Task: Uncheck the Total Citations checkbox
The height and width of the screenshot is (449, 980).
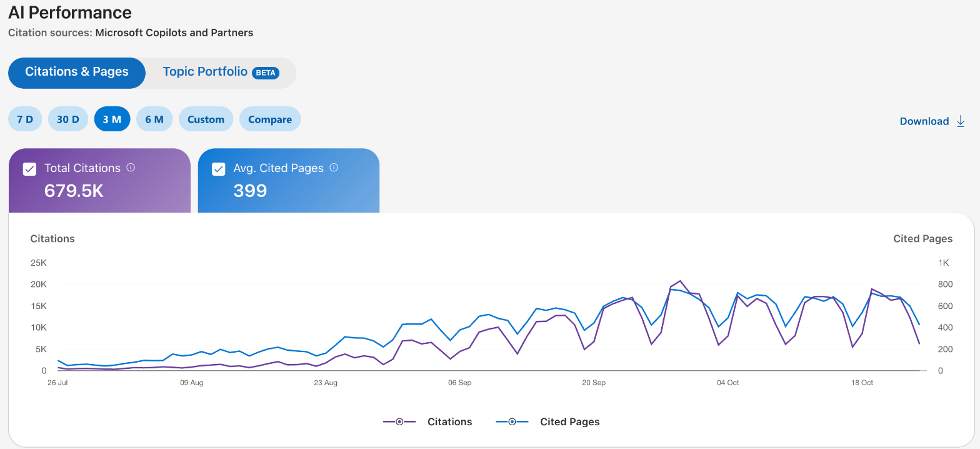Action: [x=29, y=169]
